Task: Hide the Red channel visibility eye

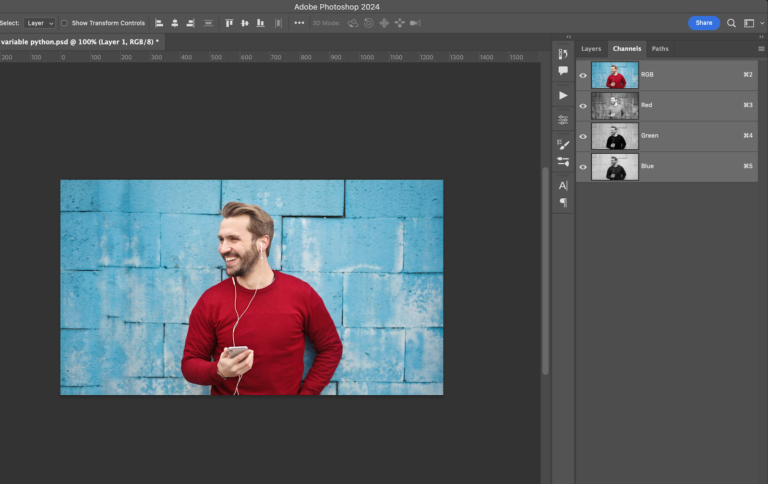Action: 583,105
